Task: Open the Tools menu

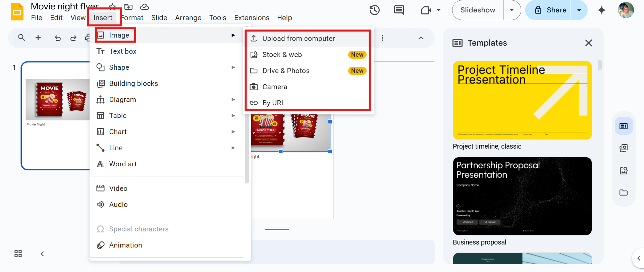Action: tap(218, 18)
